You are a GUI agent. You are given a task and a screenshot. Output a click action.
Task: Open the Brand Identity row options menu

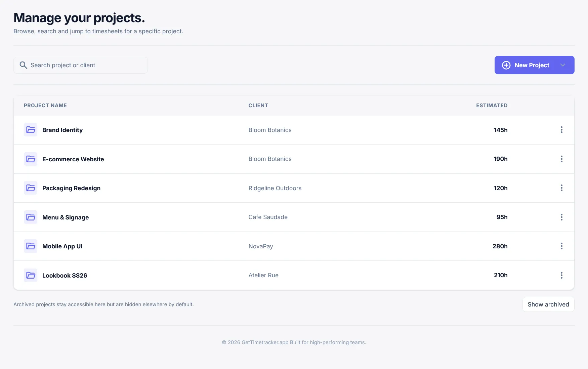point(561,130)
